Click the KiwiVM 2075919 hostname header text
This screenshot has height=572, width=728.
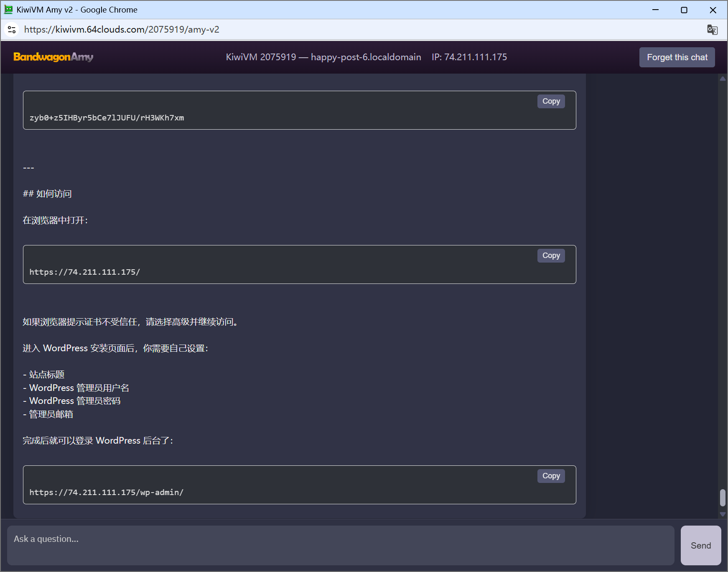point(323,57)
